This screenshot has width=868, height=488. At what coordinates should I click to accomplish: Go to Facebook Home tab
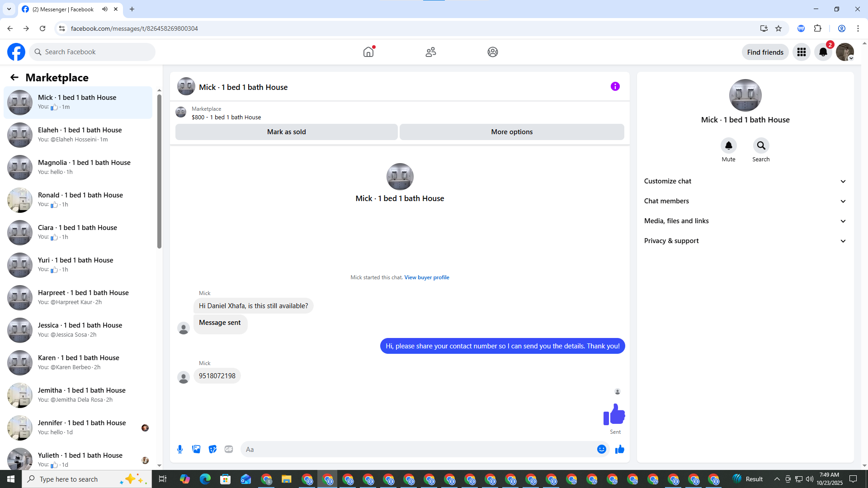pyautogui.click(x=368, y=52)
